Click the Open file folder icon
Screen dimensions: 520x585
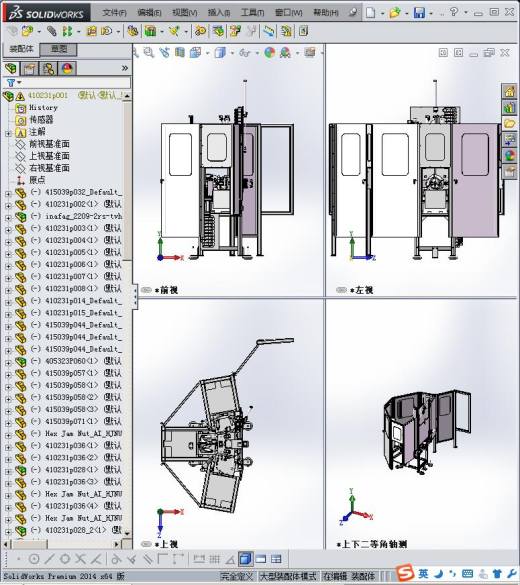click(395, 13)
